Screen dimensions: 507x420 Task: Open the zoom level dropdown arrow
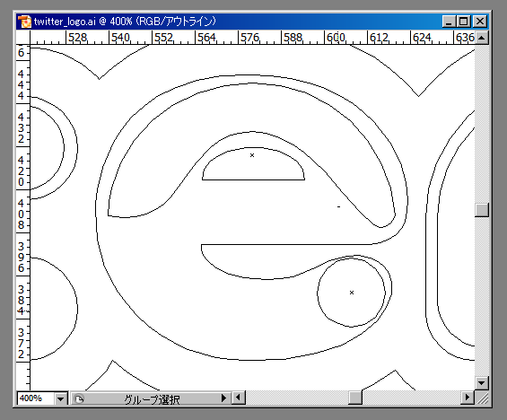[60, 398]
